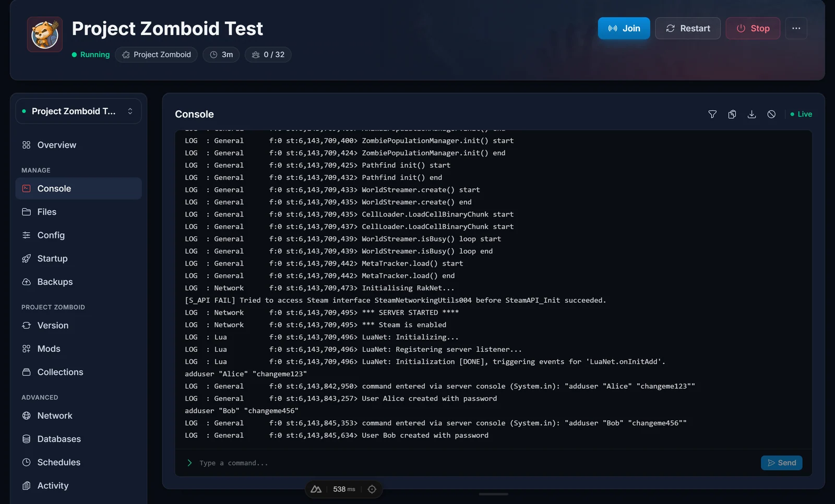Click the Collections box icon
This screenshot has height=504, width=835.
point(27,372)
